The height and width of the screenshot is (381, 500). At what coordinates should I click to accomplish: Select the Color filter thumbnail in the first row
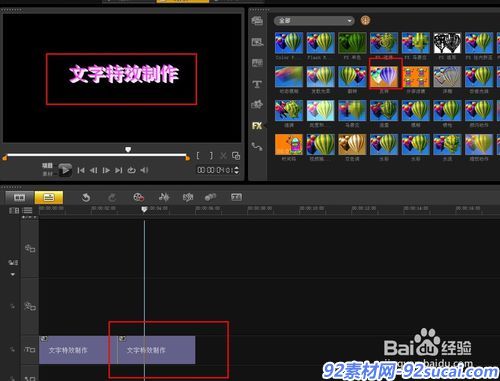pyautogui.click(x=289, y=43)
